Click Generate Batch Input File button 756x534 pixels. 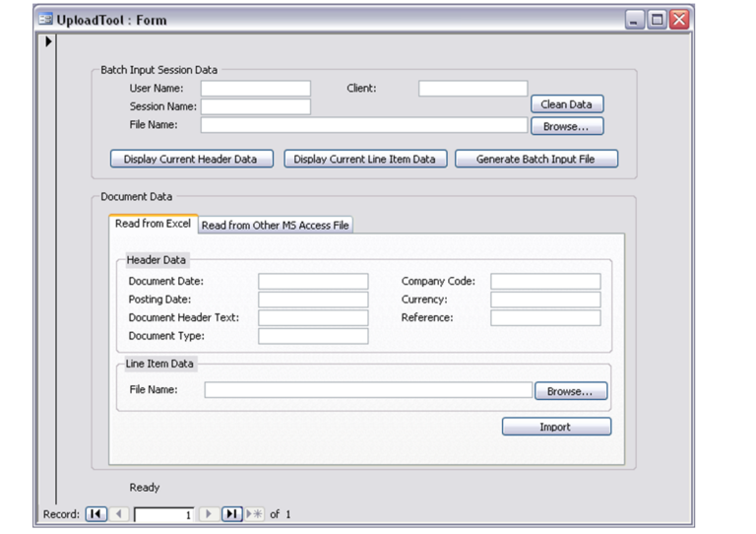536,160
